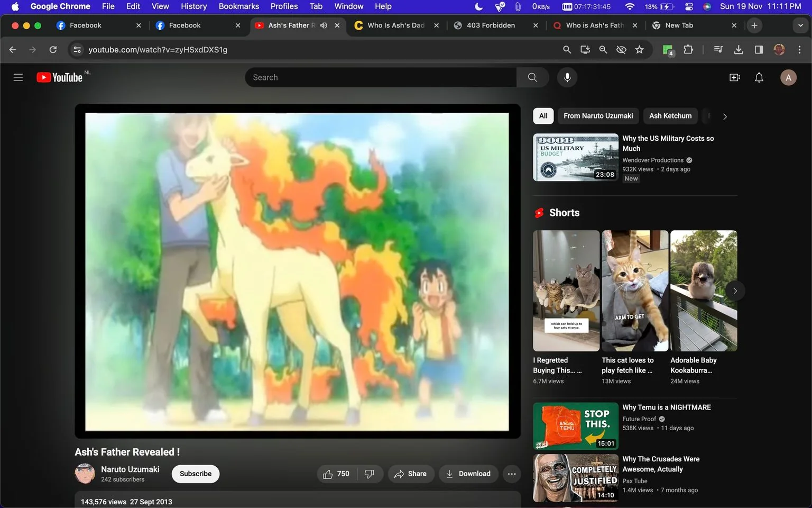This screenshot has width=812, height=508.
Task: Open the YouTube account avatar menu
Action: [788, 77]
